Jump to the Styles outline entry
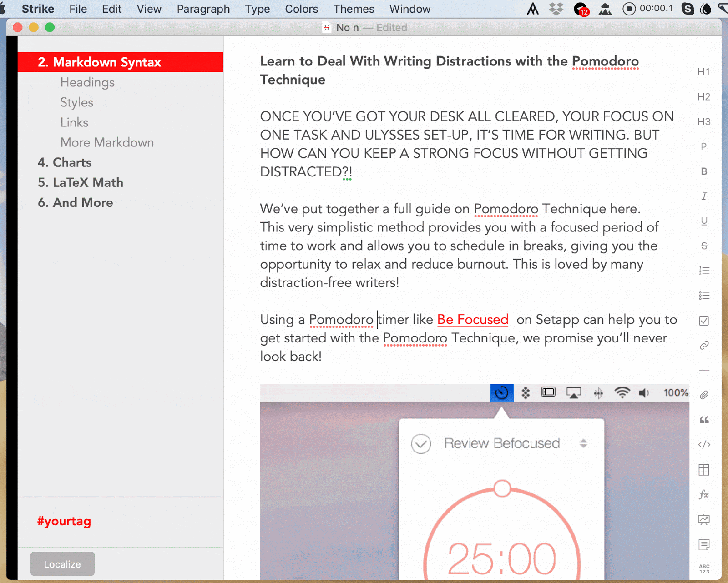Viewport: 728px width, 583px height. (77, 102)
